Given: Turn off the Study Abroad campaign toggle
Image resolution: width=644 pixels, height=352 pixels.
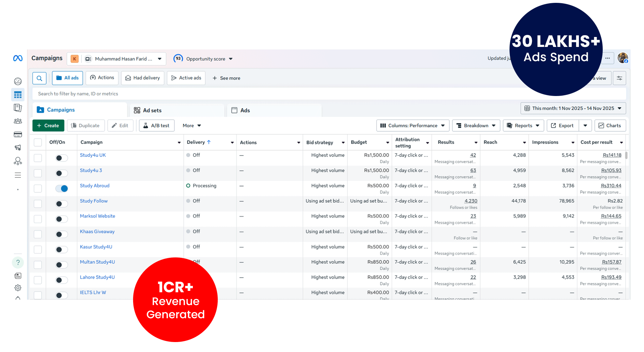Looking at the screenshot, I should (x=62, y=188).
